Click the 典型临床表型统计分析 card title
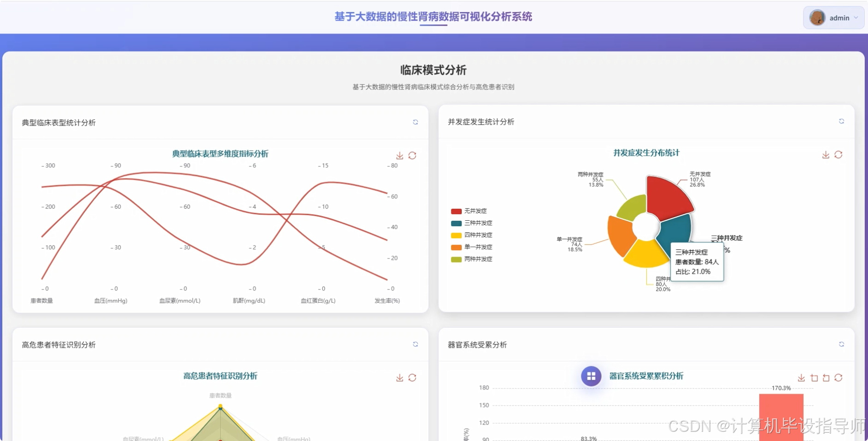This screenshot has width=868, height=441. coord(59,123)
